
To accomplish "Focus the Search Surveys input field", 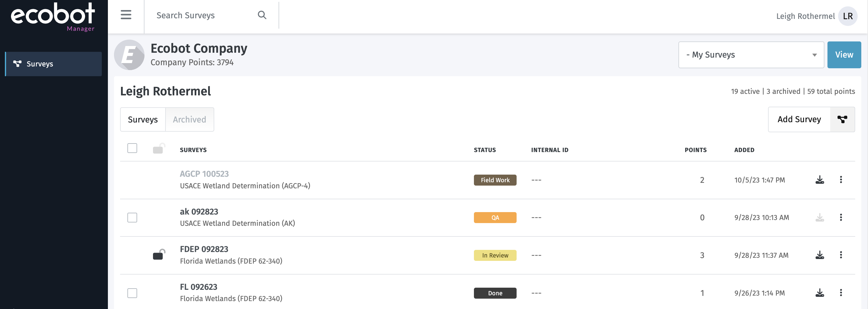I will (x=202, y=16).
